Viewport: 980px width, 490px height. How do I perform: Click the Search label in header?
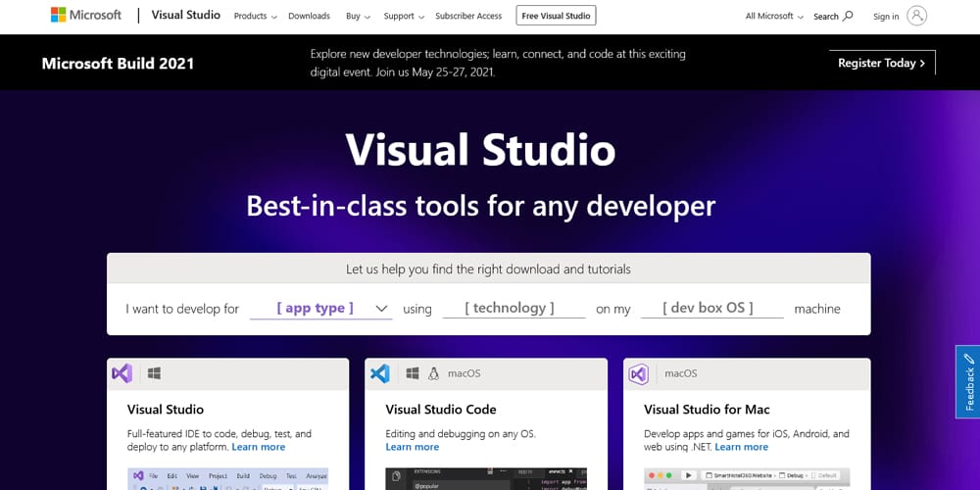(x=825, y=17)
